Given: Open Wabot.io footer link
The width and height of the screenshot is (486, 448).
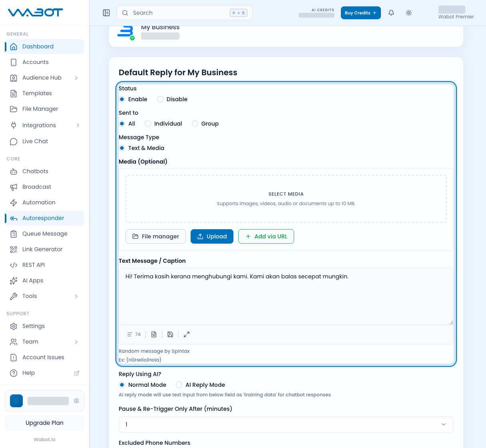Looking at the screenshot, I should tap(44, 439).
